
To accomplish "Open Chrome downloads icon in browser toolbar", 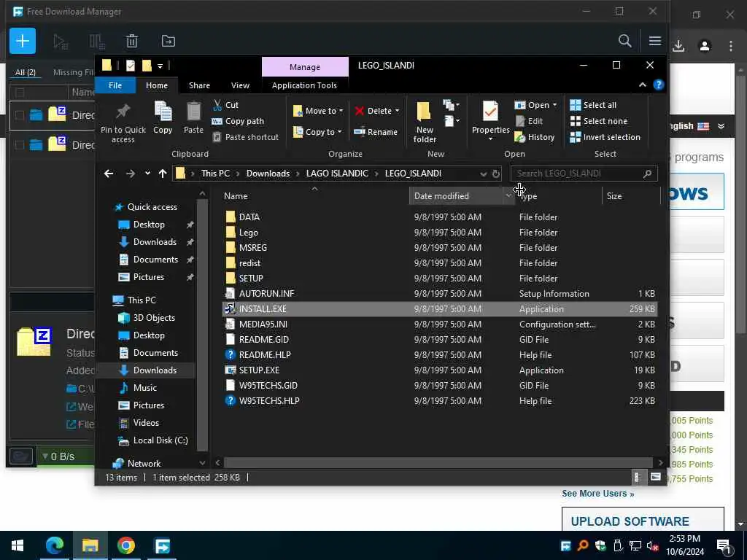I will [678, 46].
